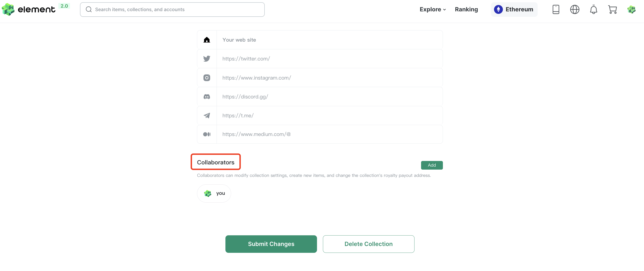Viewport: 644px width, 271px height.
Task: Click the Medium icon
Action: click(207, 134)
